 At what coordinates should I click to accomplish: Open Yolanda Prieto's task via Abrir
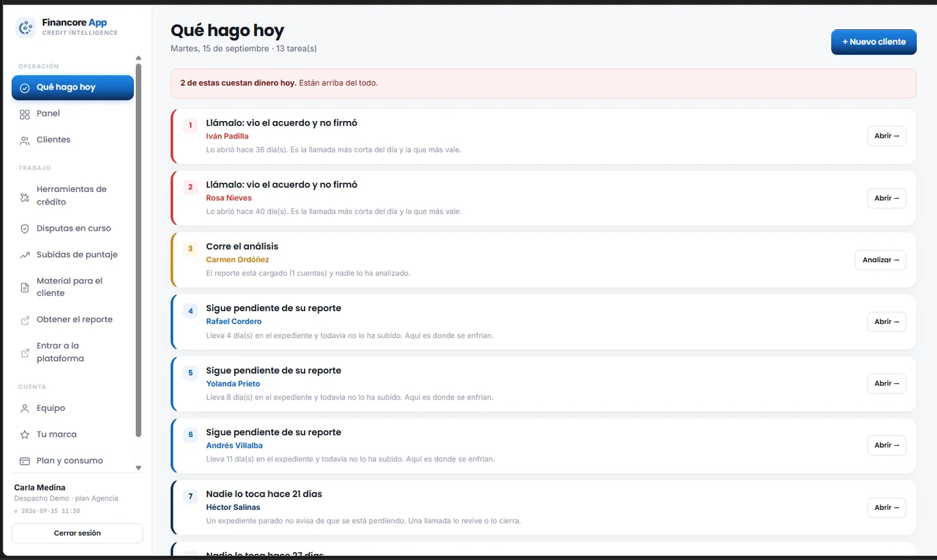point(887,383)
